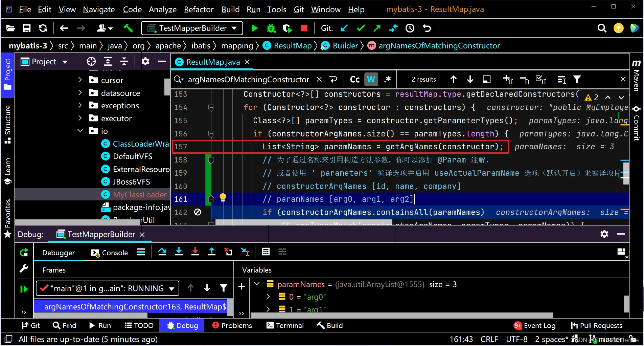Collapse the io folder

[x=80, y=131]
